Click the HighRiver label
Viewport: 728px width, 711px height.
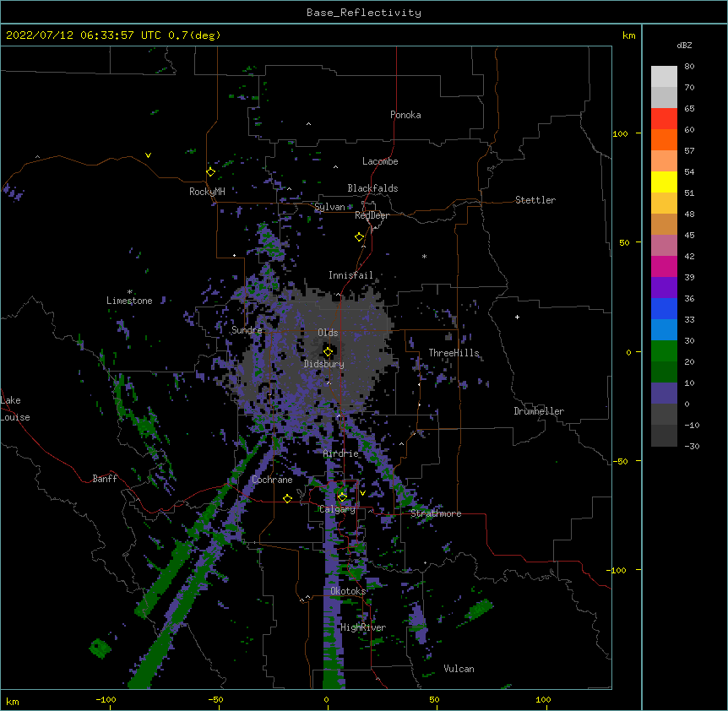(x=363, y=627)
